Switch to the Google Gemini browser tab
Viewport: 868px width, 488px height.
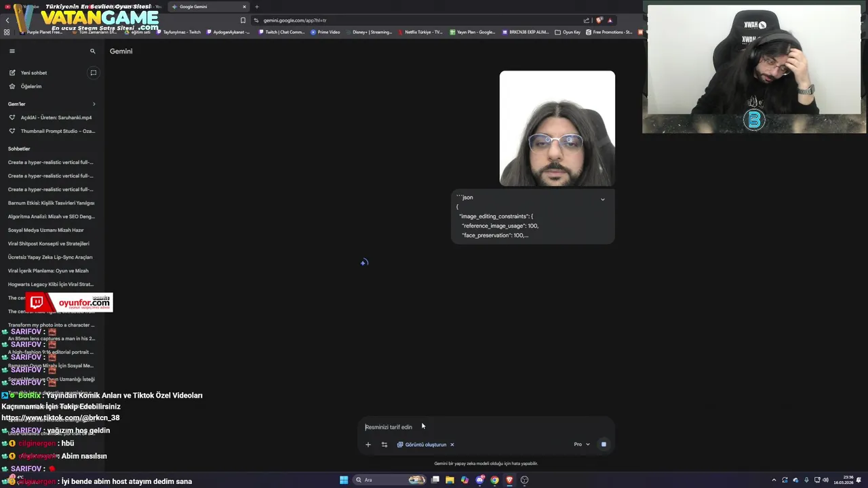tap(207, 7)
